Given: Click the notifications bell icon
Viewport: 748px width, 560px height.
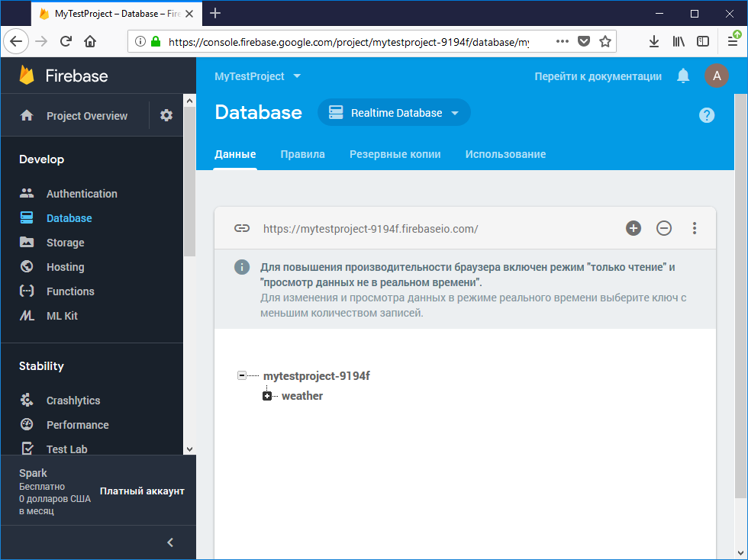Looking at the screenshot, I should click(x=683, y=76).
